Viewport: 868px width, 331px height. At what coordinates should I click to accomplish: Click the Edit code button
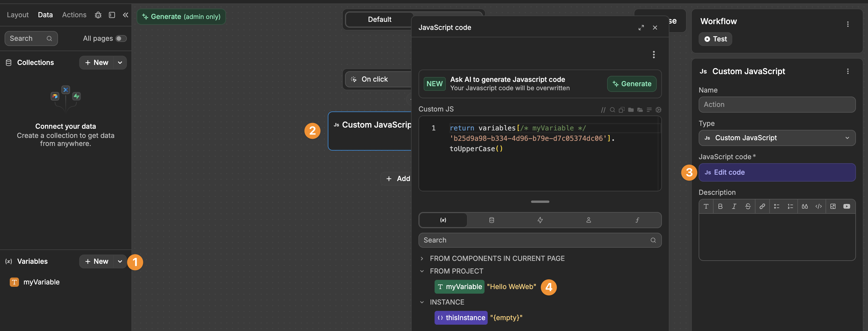tap(777, 172)
